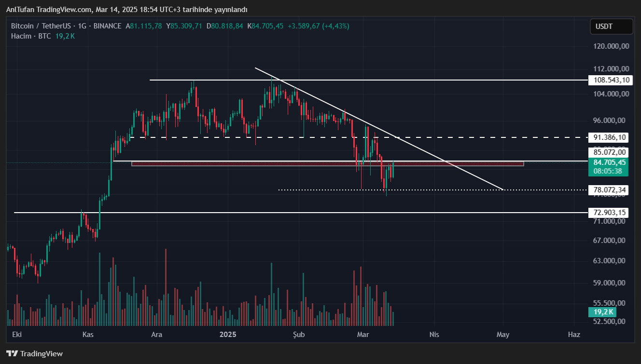Click the 2025 label on time axis
Screen dimensions: 641x364
[x=227, y=335]
